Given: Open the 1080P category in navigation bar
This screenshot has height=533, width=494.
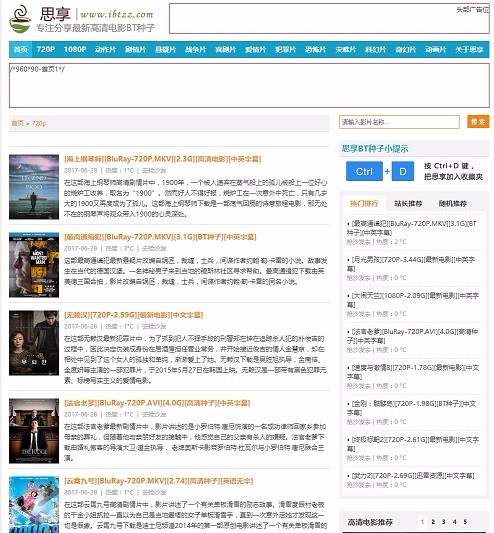Looking at the screenshot, I should click(x=75, y=50).
